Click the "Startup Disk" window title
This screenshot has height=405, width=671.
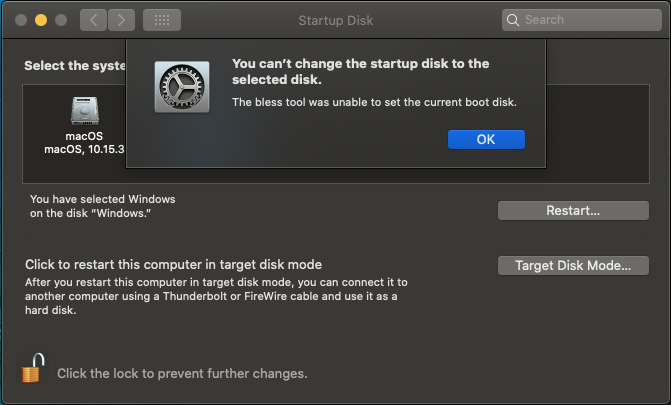(335, 19)
